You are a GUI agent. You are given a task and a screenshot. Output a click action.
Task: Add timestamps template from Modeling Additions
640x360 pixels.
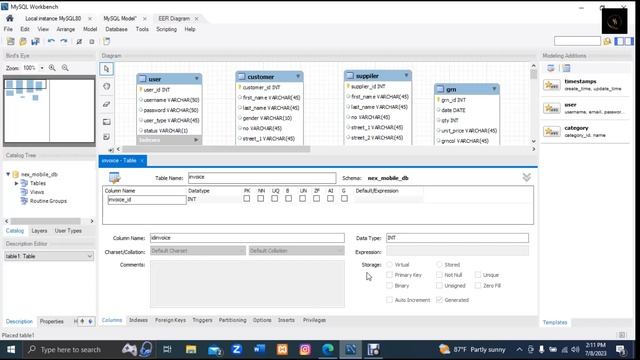[x=584, y=85]
